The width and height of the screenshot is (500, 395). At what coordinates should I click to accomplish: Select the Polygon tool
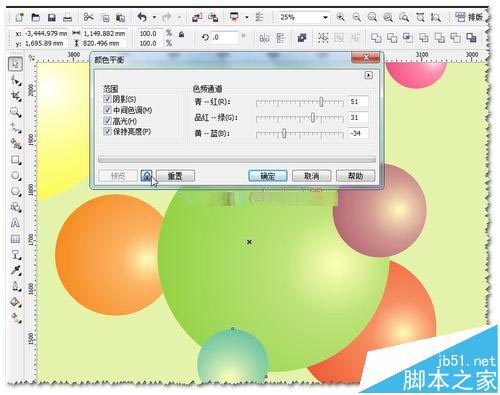(x=16, y=192)
